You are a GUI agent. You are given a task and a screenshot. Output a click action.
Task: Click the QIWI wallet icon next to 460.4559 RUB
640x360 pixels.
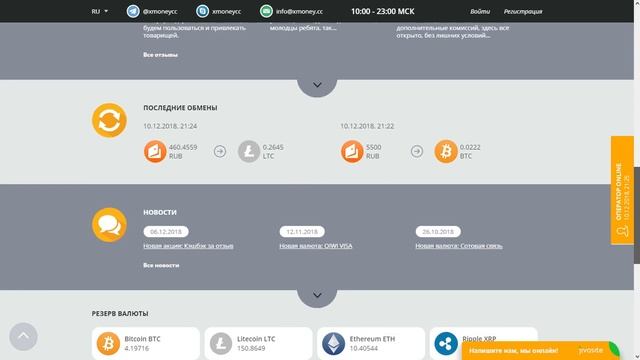(x=155, y=151)
